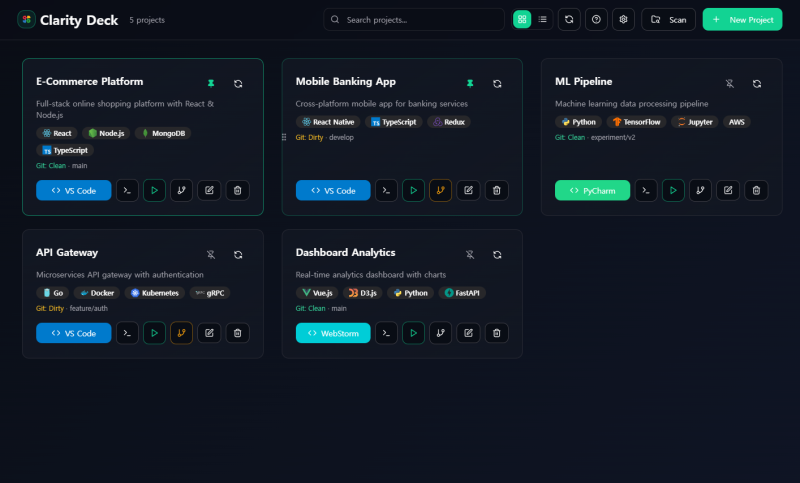Viewport: 800px width, 483px height.
Task: Open terminal for E-Commerce Platform
Action: [127, 190]
